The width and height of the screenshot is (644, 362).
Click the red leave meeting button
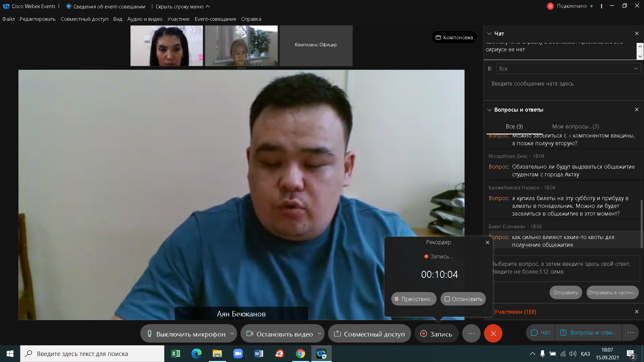[493, 334]
